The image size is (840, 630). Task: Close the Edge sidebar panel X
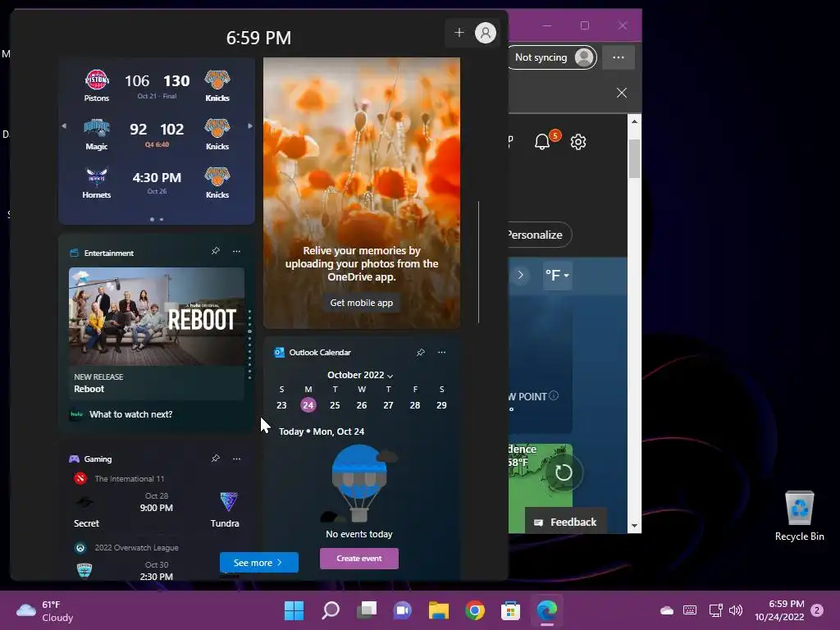coord(622,93)
